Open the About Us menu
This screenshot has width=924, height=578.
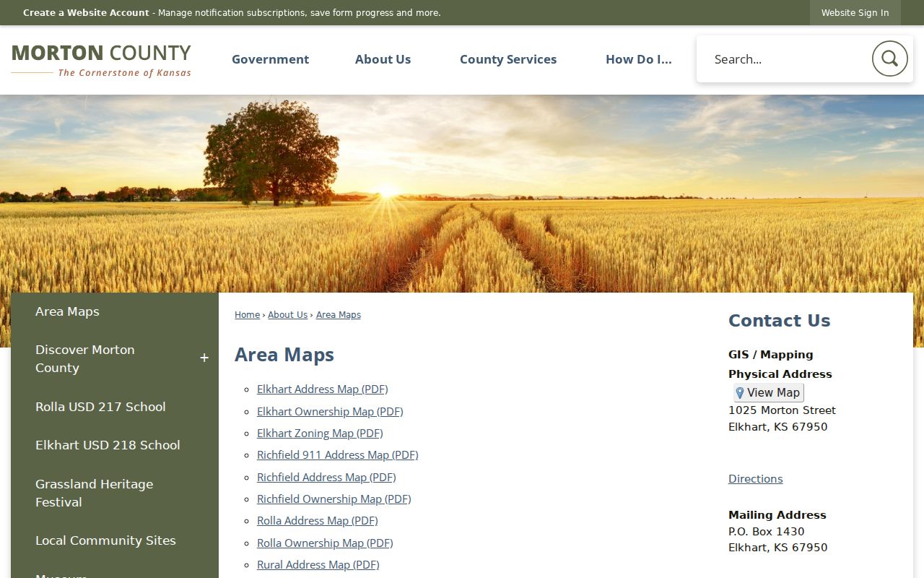pyautogui.click(x=383, y=59)
